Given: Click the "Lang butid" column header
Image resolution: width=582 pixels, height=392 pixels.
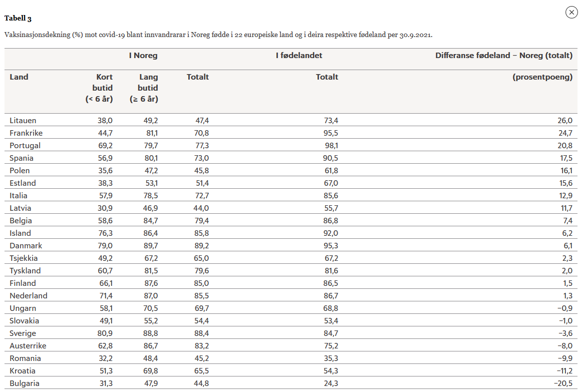Looking at the screenshot, I should pos(144,88).
